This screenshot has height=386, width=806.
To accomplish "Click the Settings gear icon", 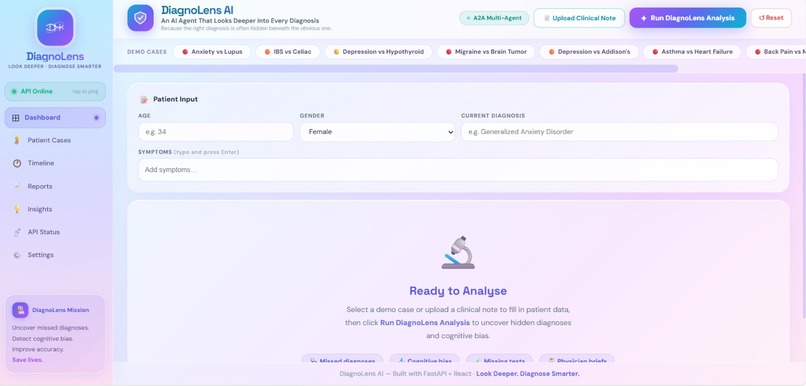I will (x=17, y=255).
